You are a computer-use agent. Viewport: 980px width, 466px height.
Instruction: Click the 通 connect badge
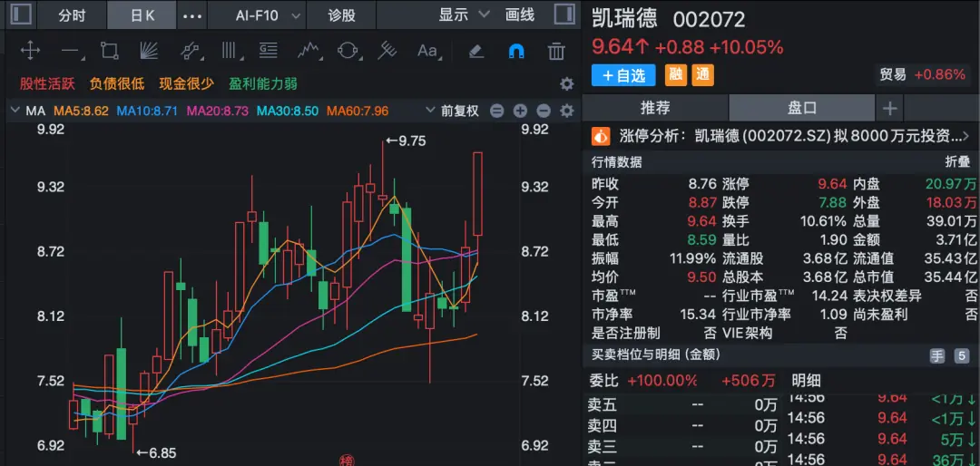[x=702, y=75]
